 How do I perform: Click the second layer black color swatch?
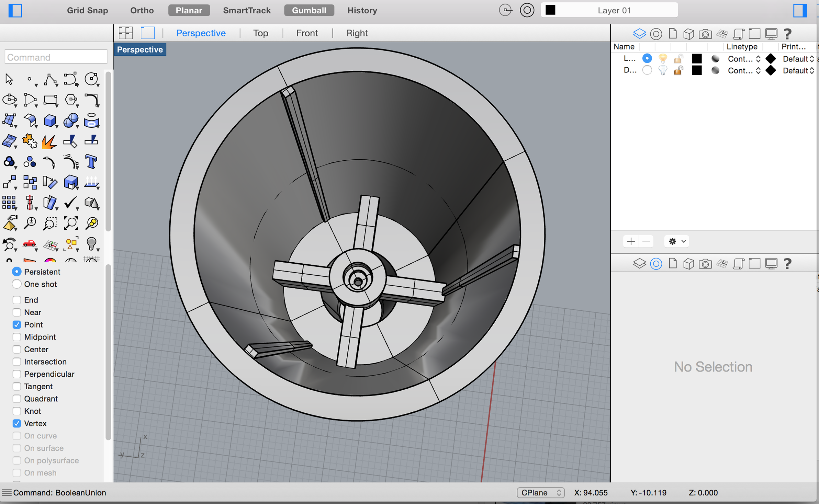tap(697, 70)
